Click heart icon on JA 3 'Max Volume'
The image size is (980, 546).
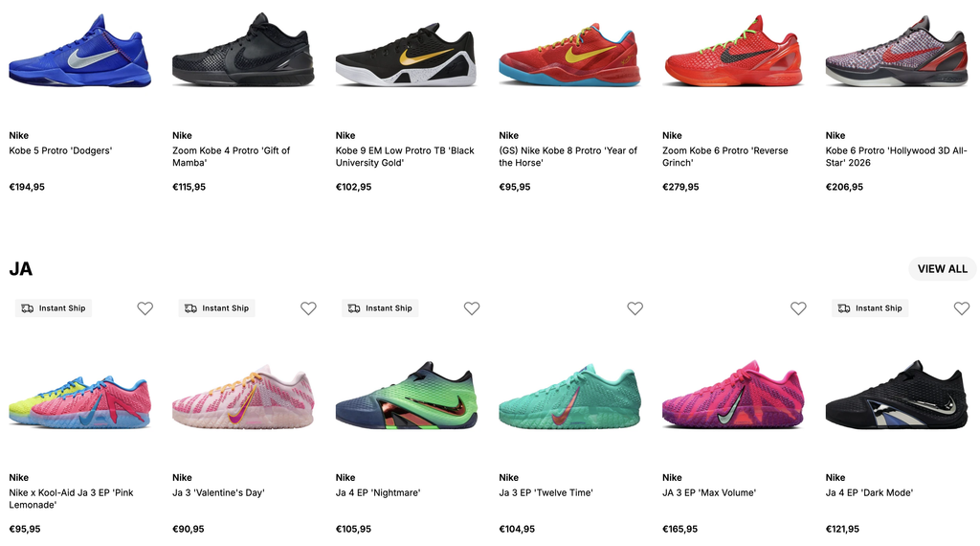coord(798,308)
